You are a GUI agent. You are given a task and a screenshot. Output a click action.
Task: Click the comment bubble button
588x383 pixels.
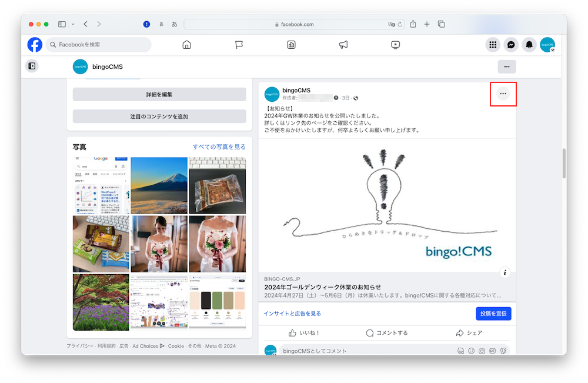pos(387,333)
